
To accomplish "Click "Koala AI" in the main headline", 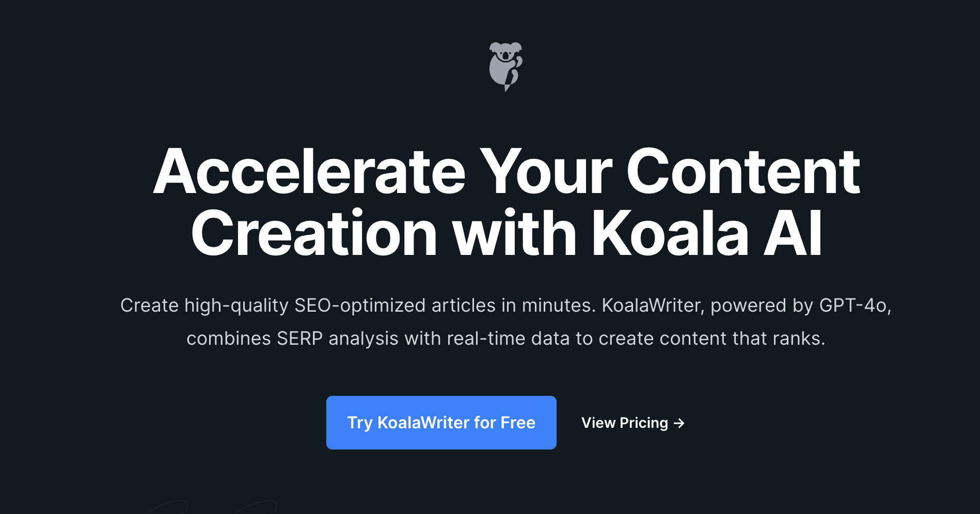I will [x=707, y=234].
